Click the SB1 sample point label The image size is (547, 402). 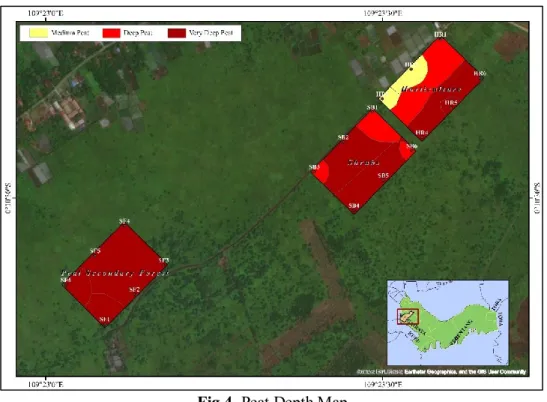(x=372, y=107)
